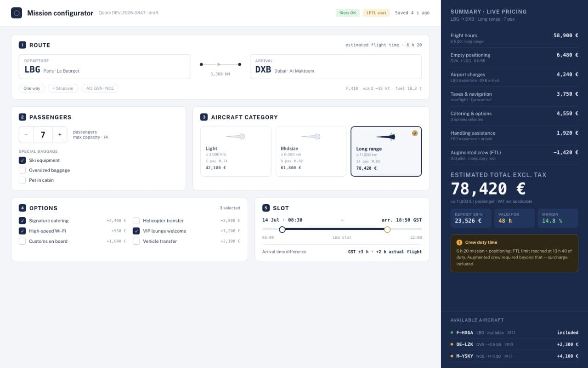This screenshot has height=368, width=588.
Task: Add a stopover with + Stopover chip
Action: click(63, 88)
